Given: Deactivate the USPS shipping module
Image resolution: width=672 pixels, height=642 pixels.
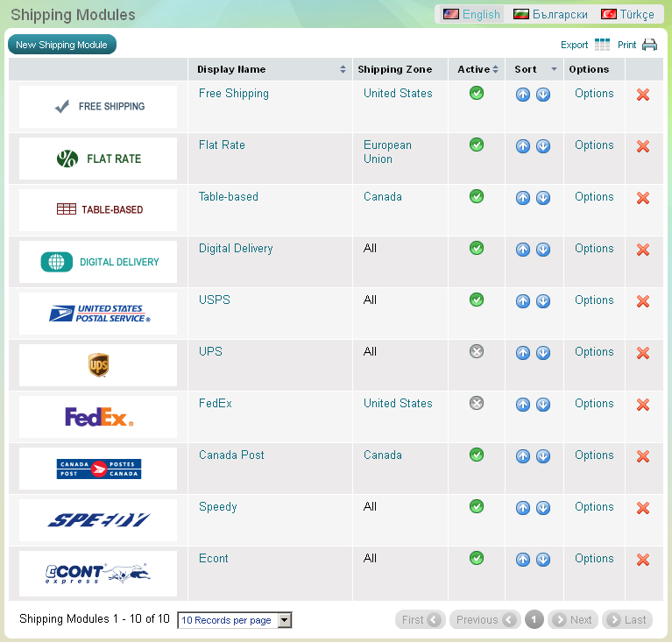Looking at the screenshot, I should [477, 300].
